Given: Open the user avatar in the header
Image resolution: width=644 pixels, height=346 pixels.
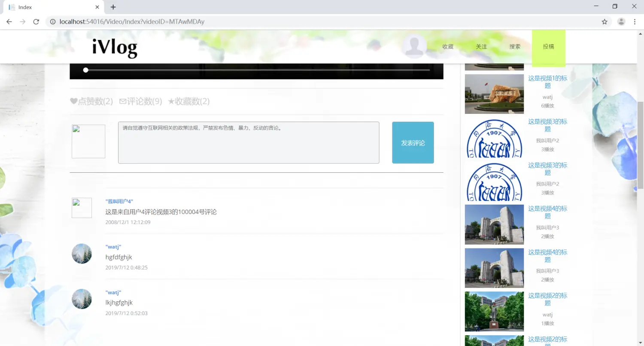Looking at the screenshot, I should pyautogui.click(x=414, y=46).
